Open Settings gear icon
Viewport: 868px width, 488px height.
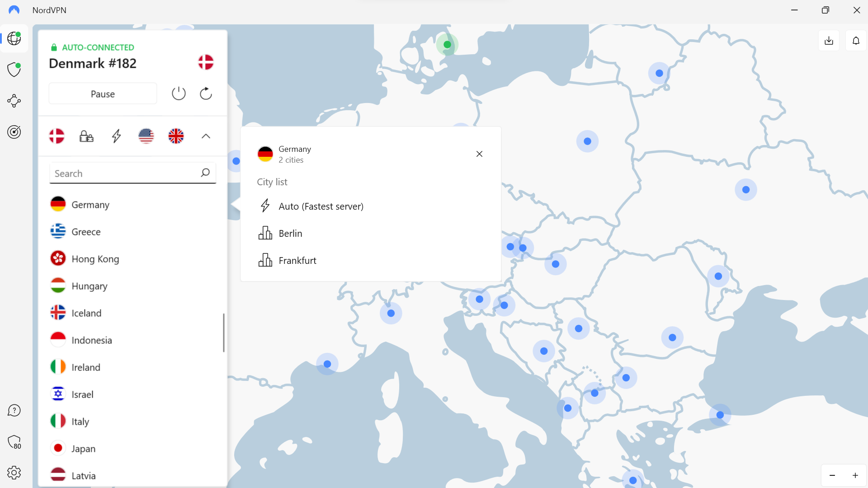click(14, 473)
